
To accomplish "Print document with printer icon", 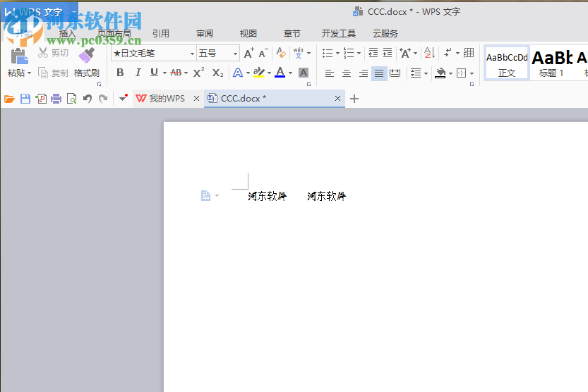I will pos(56,99).
